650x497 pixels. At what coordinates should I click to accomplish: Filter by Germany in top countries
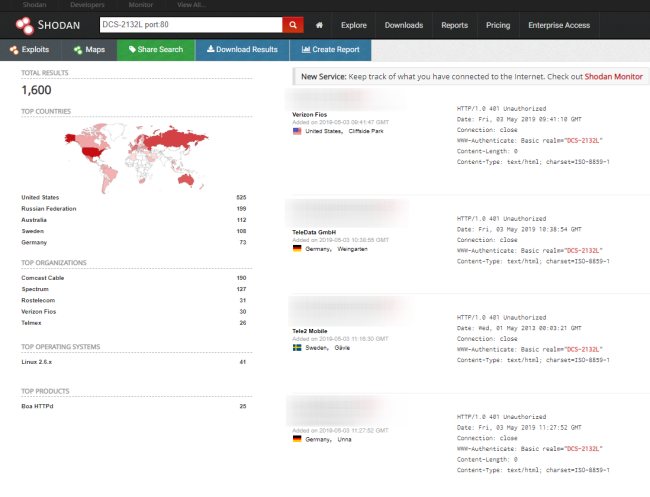[34, 242]
